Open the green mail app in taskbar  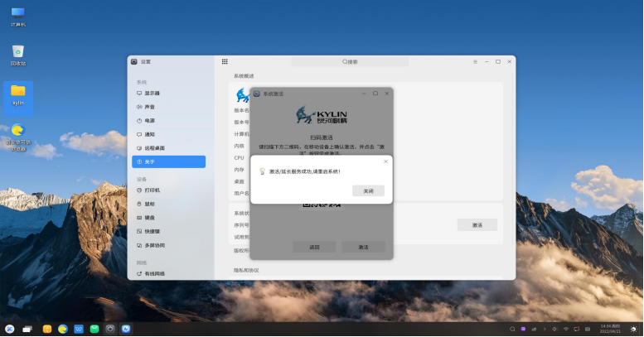click(x=94, y=329)
